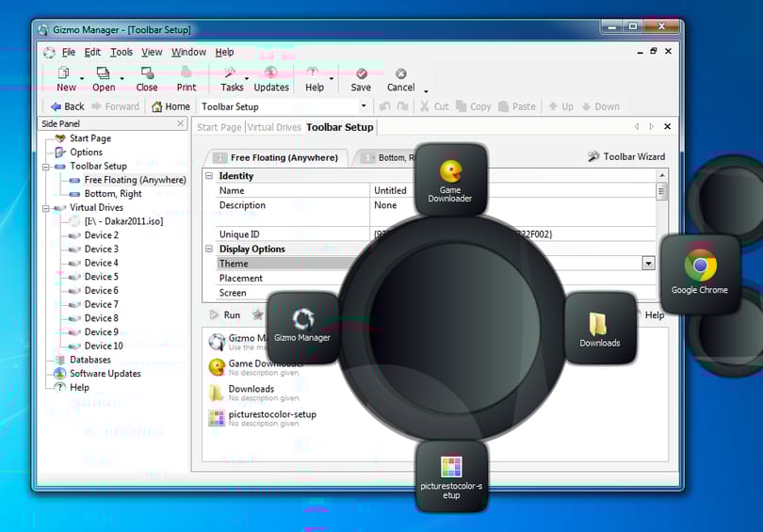Open the Toolbar Setup address dropdown
Image resolution: width=763 pixels, height=532 pixels.
click(364, 106)
